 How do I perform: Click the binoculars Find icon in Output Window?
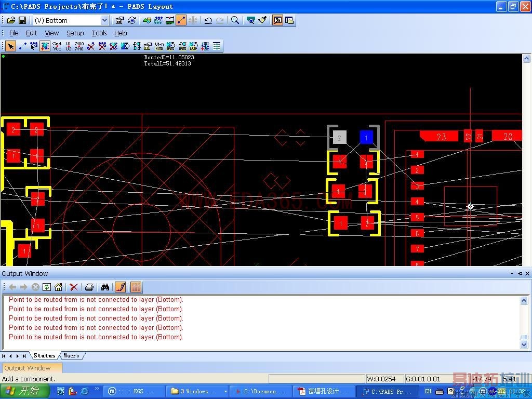105,287
